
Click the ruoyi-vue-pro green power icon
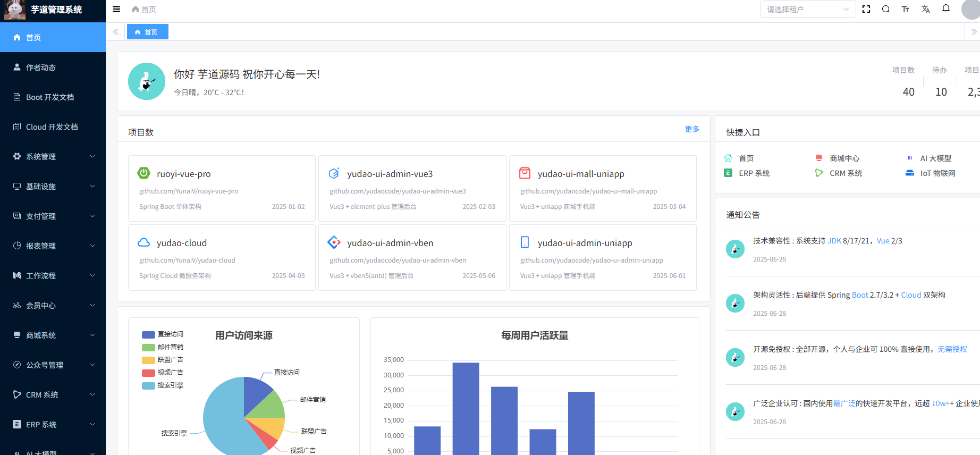(x=144, y=173)
